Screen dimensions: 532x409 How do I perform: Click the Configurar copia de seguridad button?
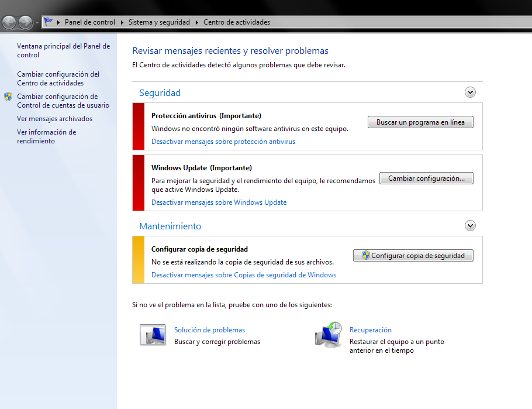(413, 256)
